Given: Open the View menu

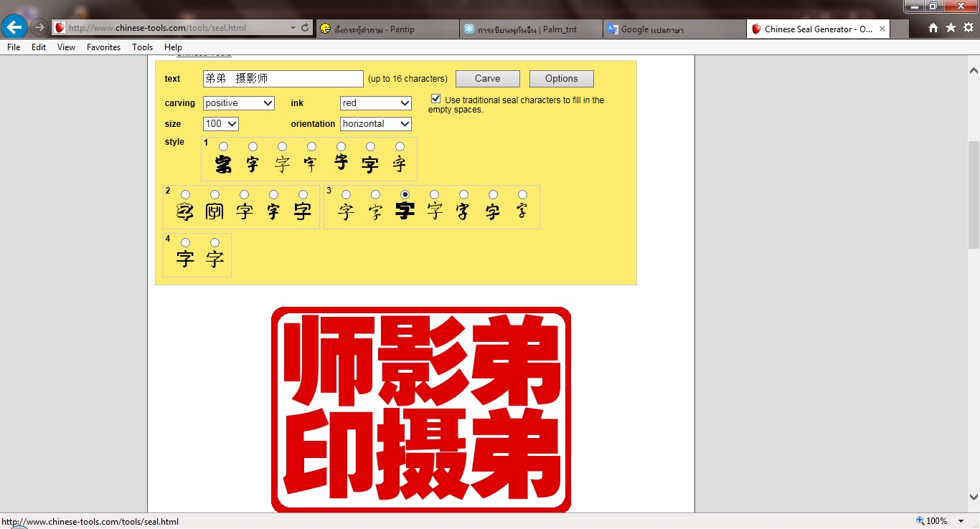Looking at the screenshot, I should click(66, 47).
